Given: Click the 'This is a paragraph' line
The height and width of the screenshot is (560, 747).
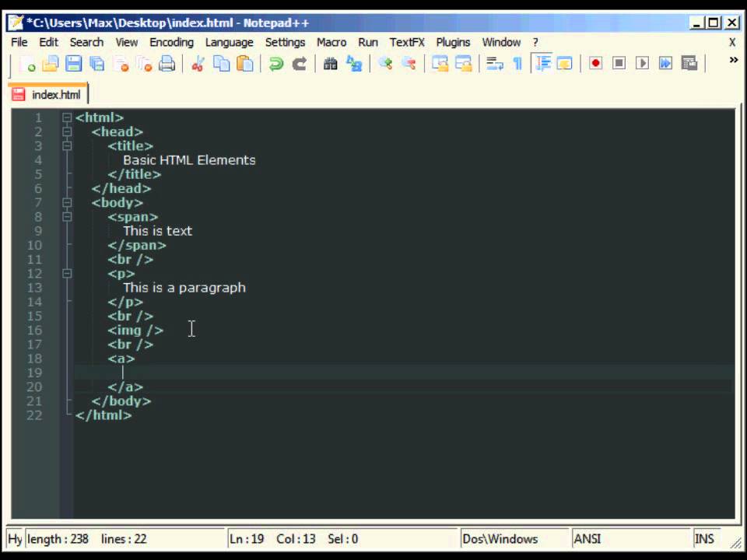Looking at the screenshot, I should tap(184, 288).
